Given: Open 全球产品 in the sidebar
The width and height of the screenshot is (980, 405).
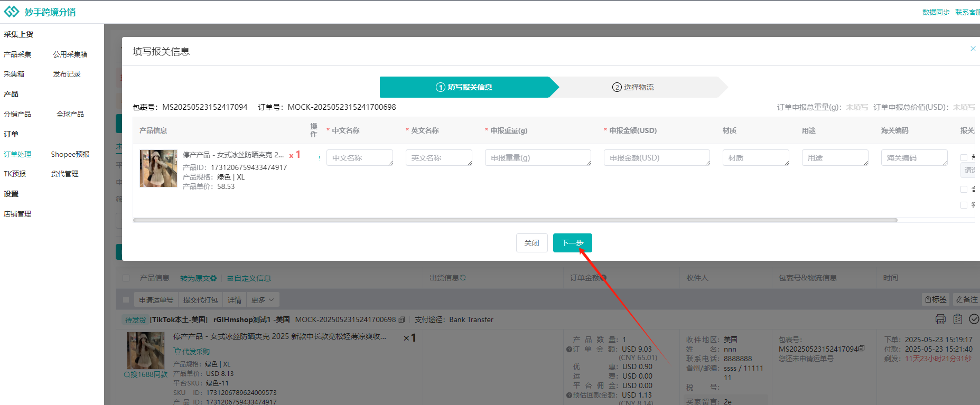Looking at the screenshot, I should click(x=70, y=114).
